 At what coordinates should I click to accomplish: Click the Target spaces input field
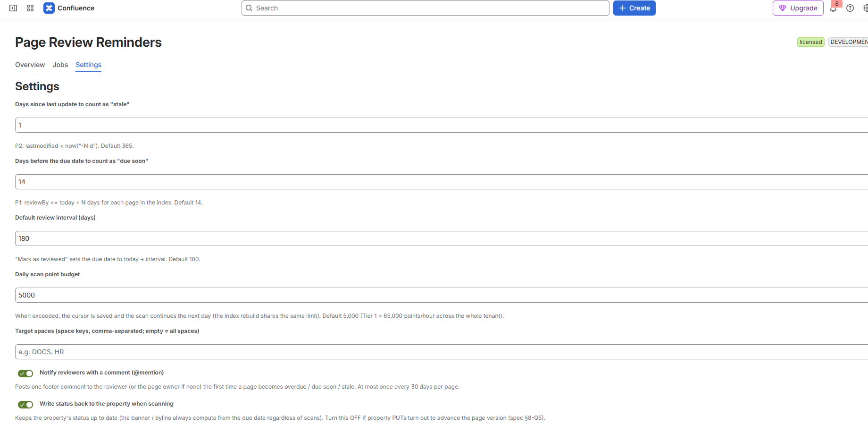click(x=442, y=352)
